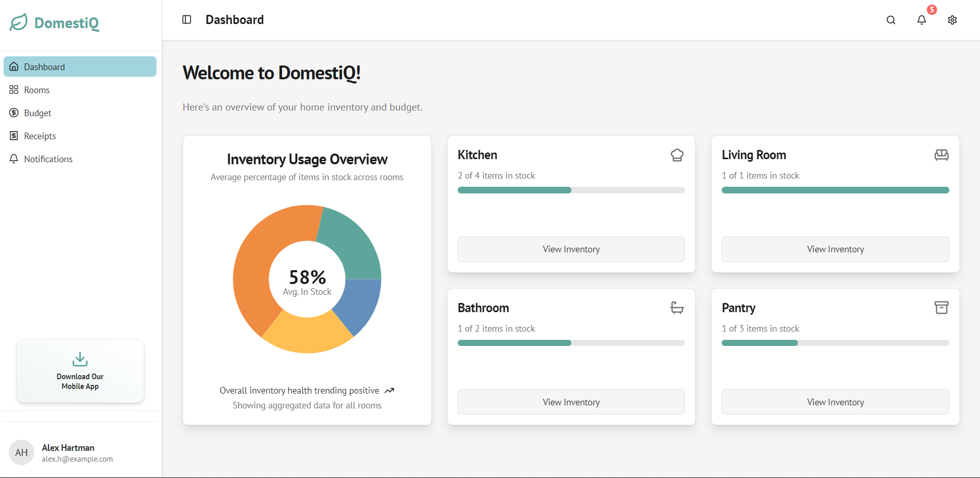
Task: Click the Bathroom card title
Action: click(483, 308)
